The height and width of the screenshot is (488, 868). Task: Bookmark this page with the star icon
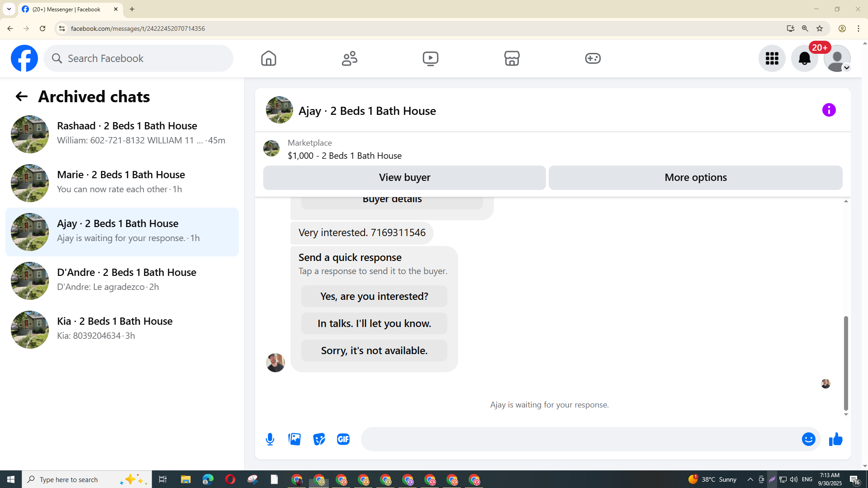[x=819, y=28]
